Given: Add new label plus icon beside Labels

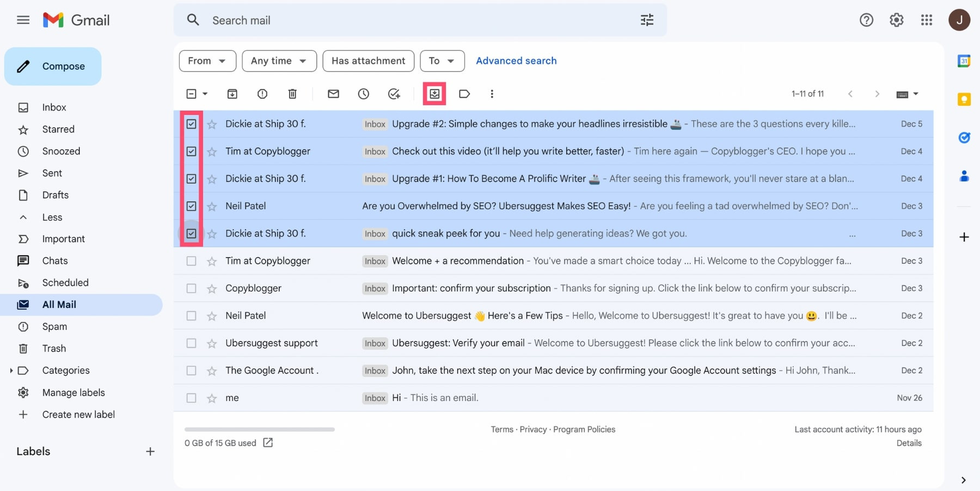Looking at the screenshot, I should click(150, 451).
